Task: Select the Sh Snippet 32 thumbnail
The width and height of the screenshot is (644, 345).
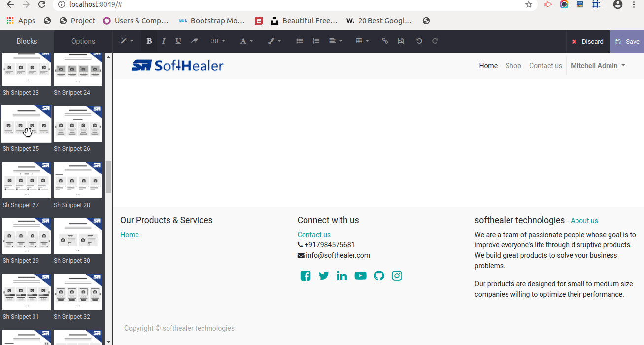Action: click(x=78, y=292)
